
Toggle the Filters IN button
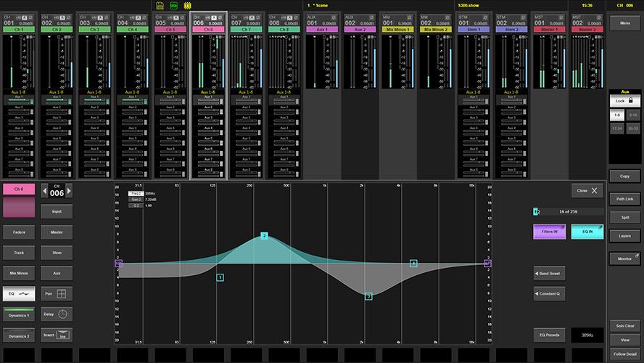[549, 232]
